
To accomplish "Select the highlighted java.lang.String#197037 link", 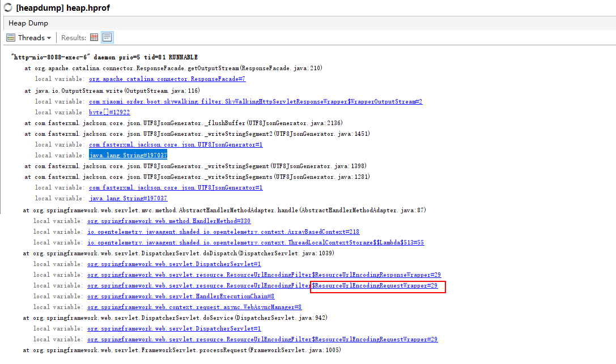I will pyautogui.click(x=128, y=155).
